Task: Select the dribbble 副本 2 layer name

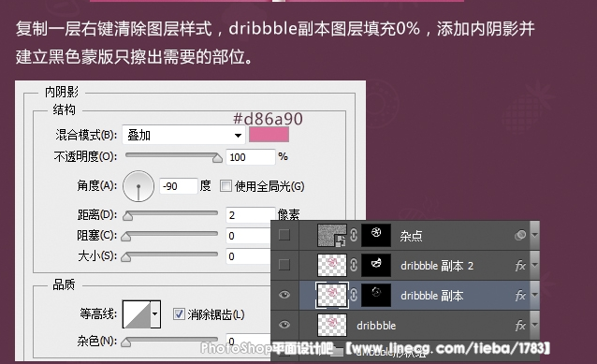Action: coord(437,266)
